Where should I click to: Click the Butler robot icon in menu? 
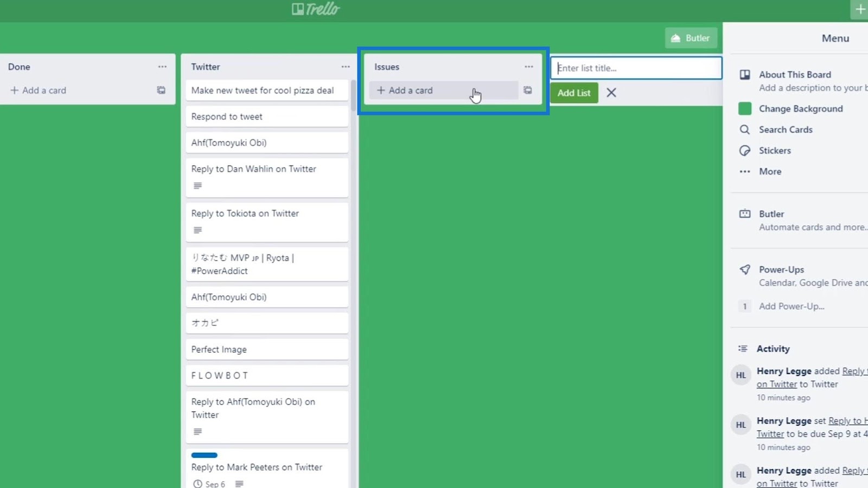click(745, 214)
